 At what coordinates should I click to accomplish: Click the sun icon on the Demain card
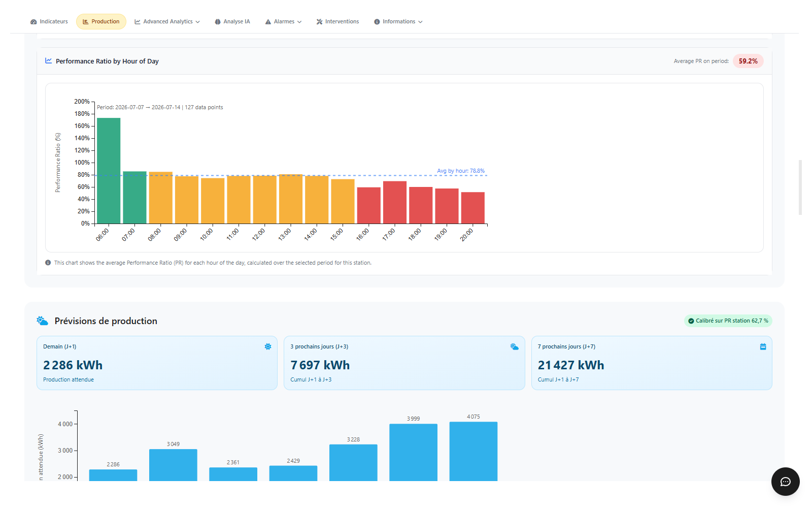268,346
